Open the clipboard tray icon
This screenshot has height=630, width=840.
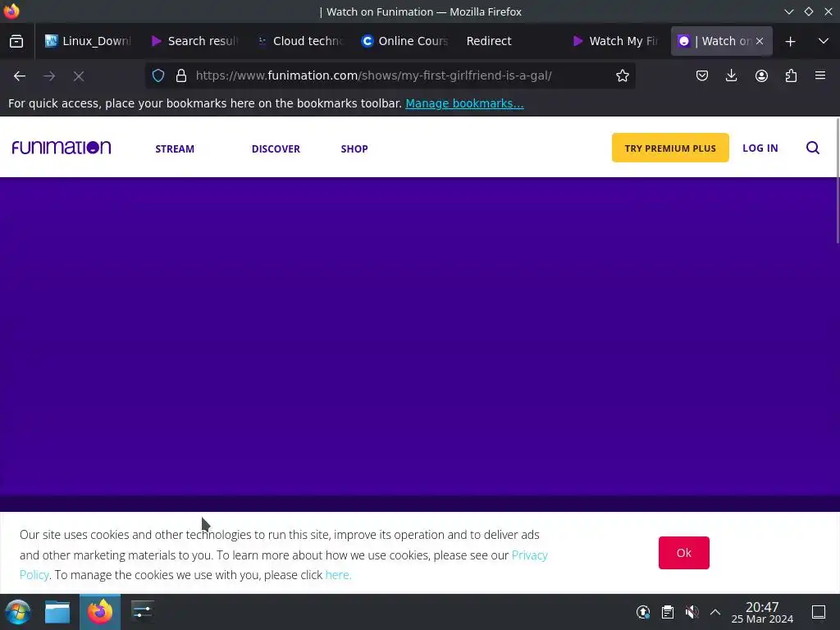(x=668, y=612)
